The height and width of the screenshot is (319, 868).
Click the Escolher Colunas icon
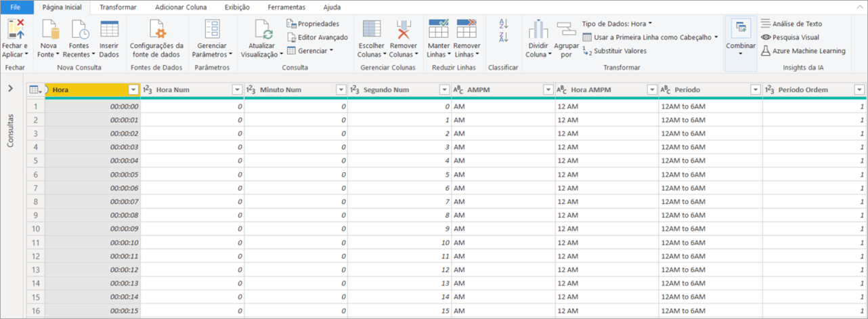point(371,30)
